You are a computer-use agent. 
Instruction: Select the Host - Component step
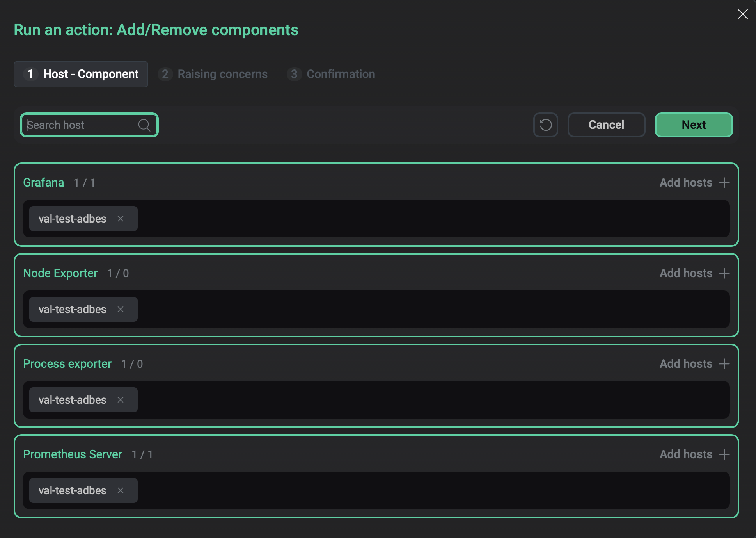click(81, 74)
